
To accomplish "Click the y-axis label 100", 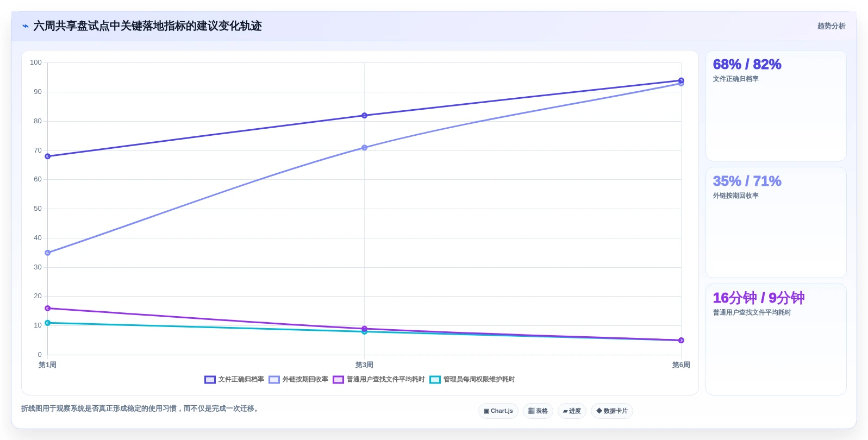I will point(36,62).
